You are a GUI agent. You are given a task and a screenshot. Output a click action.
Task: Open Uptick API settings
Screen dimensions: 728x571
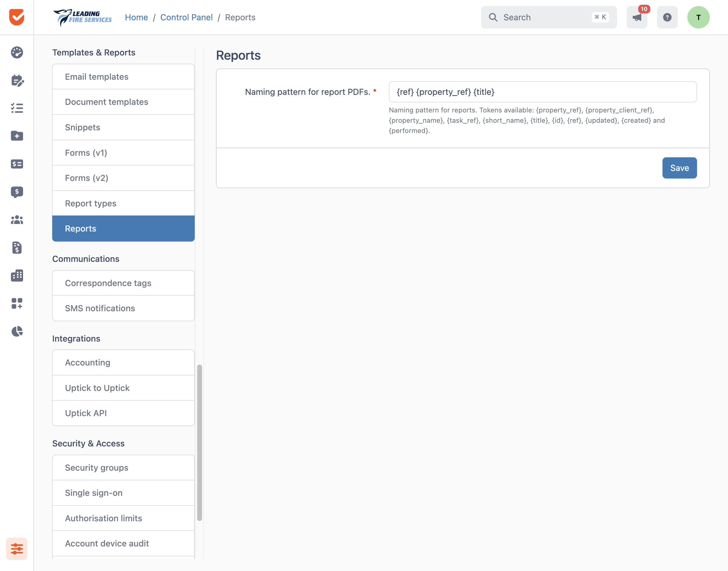(123, 413)
